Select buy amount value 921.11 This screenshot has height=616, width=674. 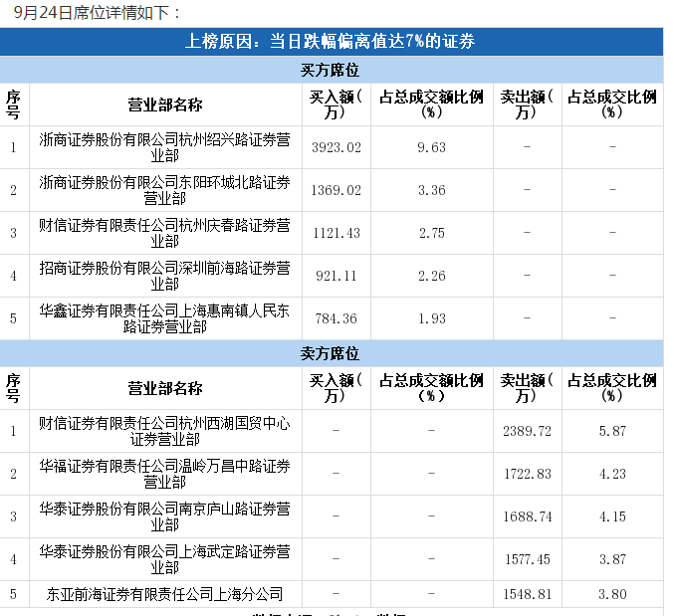(x=337, y=276)
